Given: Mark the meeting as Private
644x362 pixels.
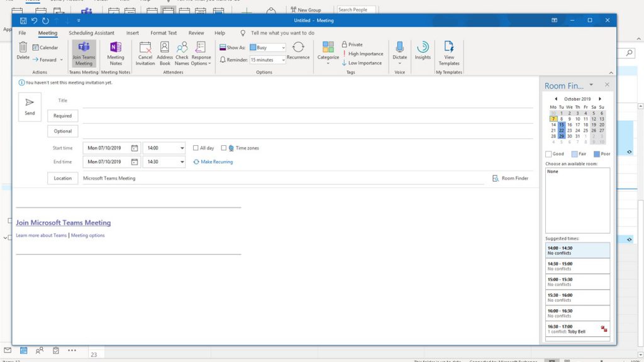Looking at the screenshot, I should coord(352,45).
